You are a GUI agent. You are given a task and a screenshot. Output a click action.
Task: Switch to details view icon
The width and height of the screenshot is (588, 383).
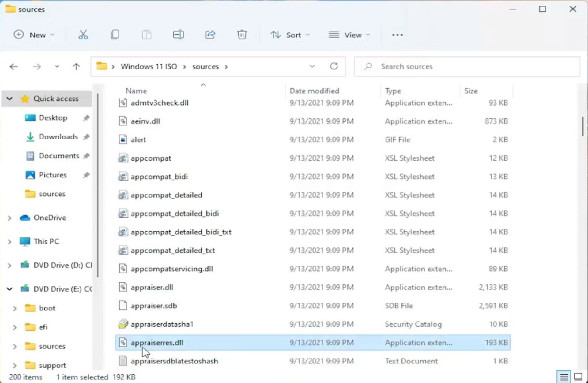pyautogui.click(x=564, y=377)
